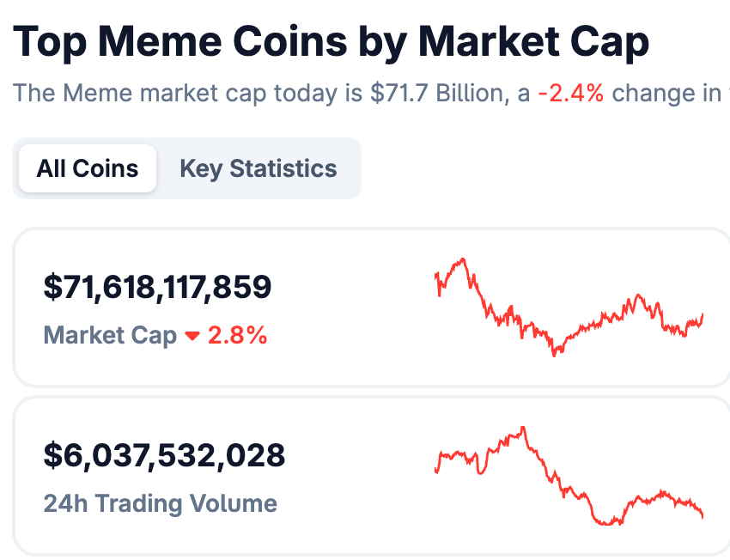
Task: Click the red down-arrow icon beside Market Cap
Action: point(192,335)
